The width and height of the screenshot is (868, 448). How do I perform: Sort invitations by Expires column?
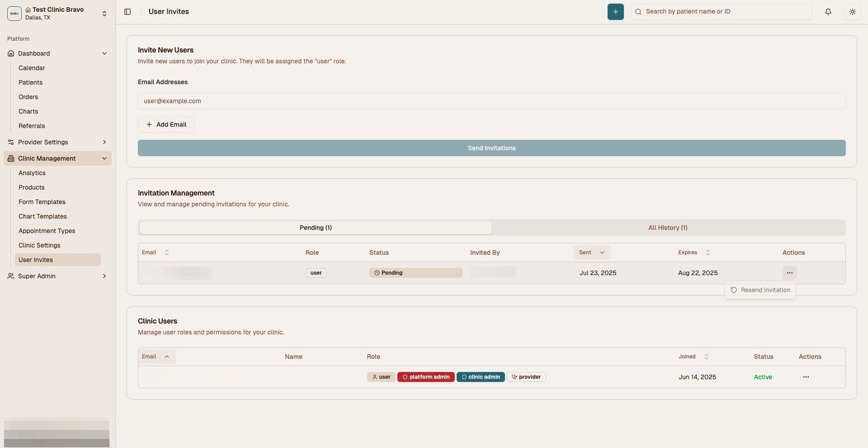click(x=694, y=253)
